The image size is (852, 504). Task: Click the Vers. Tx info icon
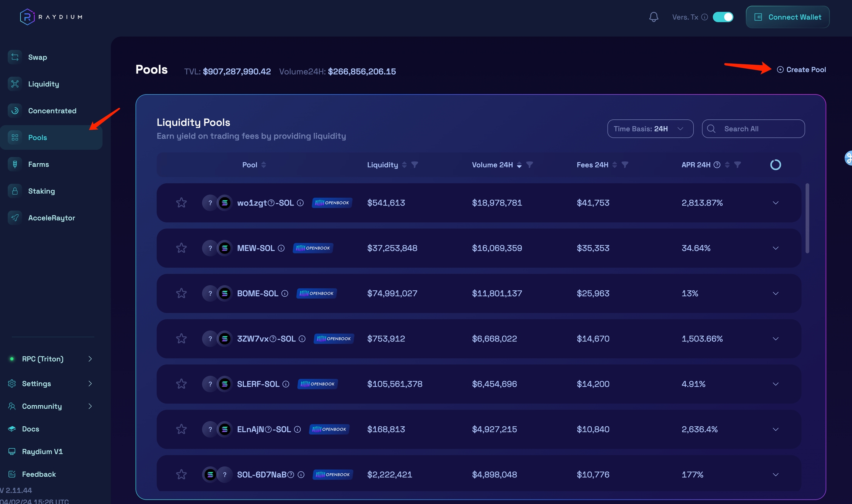pos(704,17)
